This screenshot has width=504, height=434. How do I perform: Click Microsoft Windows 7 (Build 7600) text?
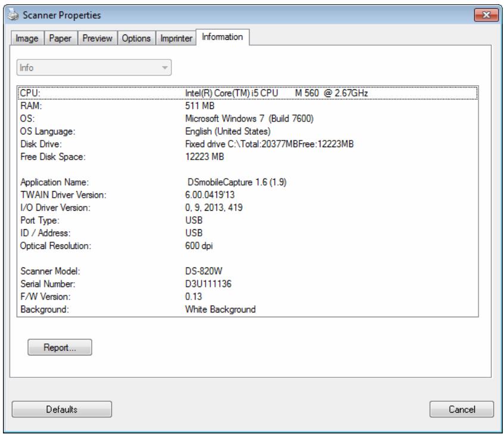250,118
